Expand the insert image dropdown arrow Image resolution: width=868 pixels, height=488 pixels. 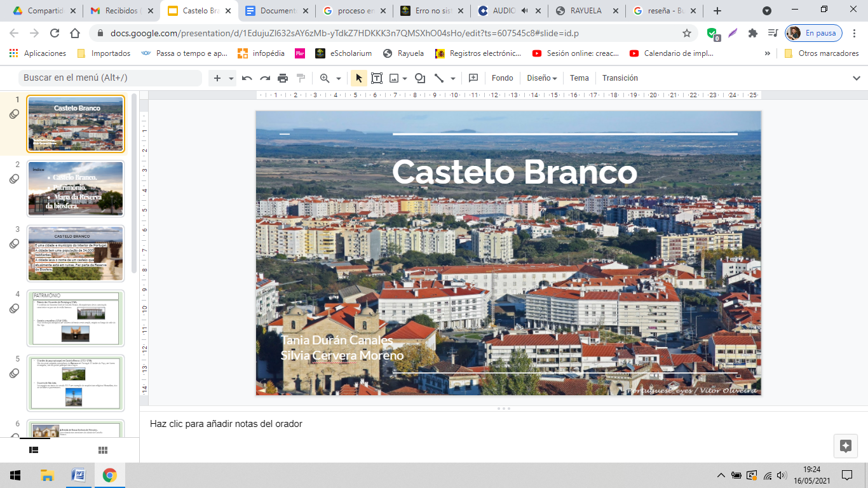(x=405, y=78)
